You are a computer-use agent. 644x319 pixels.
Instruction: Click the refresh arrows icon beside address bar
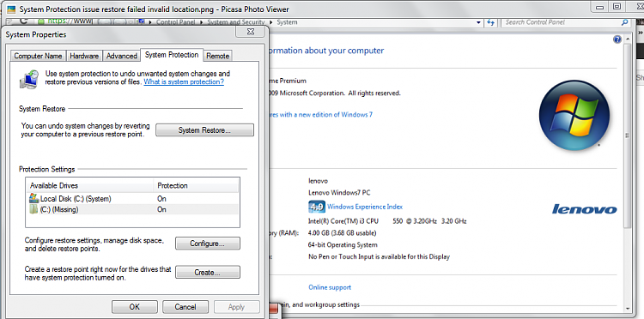490,22
